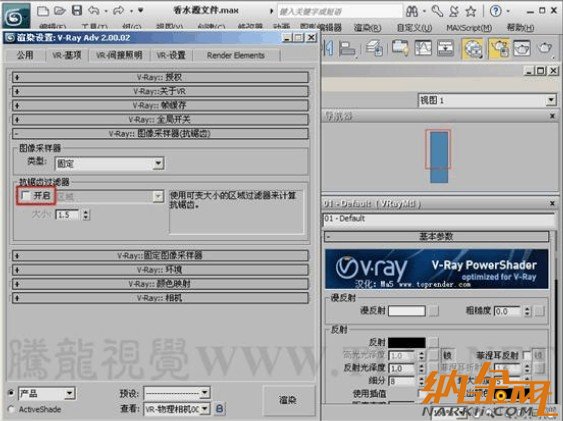Click the undo arrow icon
Image resolution: width=563 pixels, height=421 pixels.
coord(94,10)
